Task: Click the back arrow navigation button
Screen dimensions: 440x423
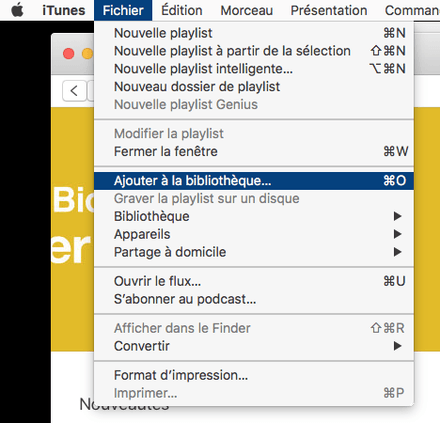Action: [x=74, y=91]
